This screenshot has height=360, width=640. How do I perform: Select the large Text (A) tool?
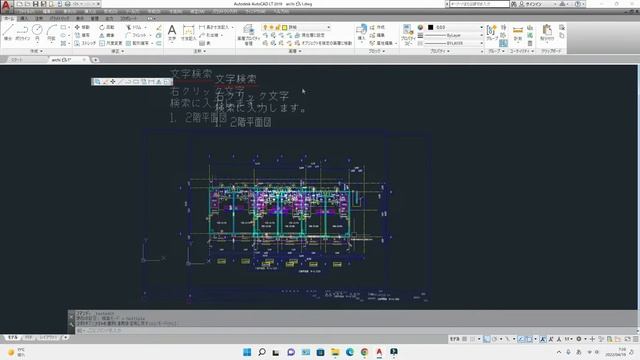pyautogui.click(x=172, y=32)
